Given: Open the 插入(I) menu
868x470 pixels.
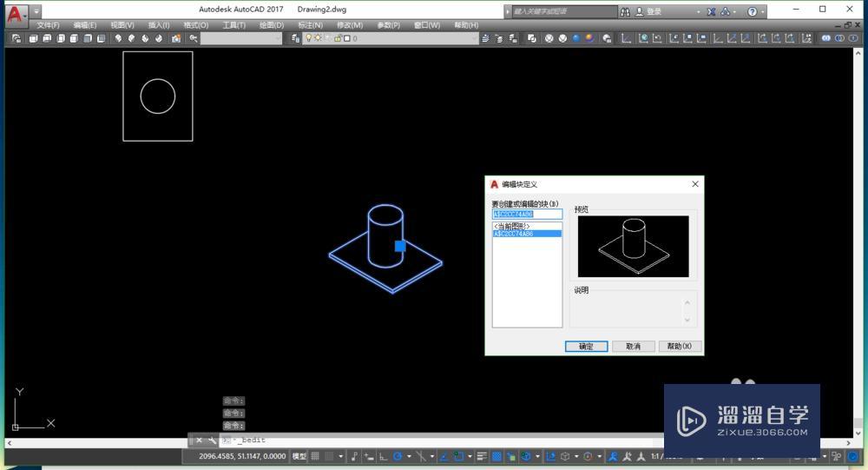Looking at the screenshot, I should click(x=159, y=25).
